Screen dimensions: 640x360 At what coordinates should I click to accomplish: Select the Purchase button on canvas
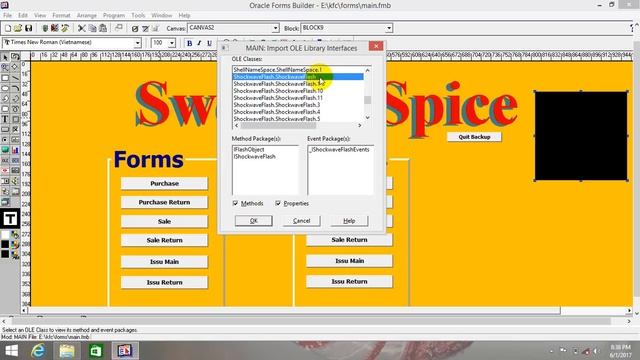pyautogui.click(x=164, y=183)
